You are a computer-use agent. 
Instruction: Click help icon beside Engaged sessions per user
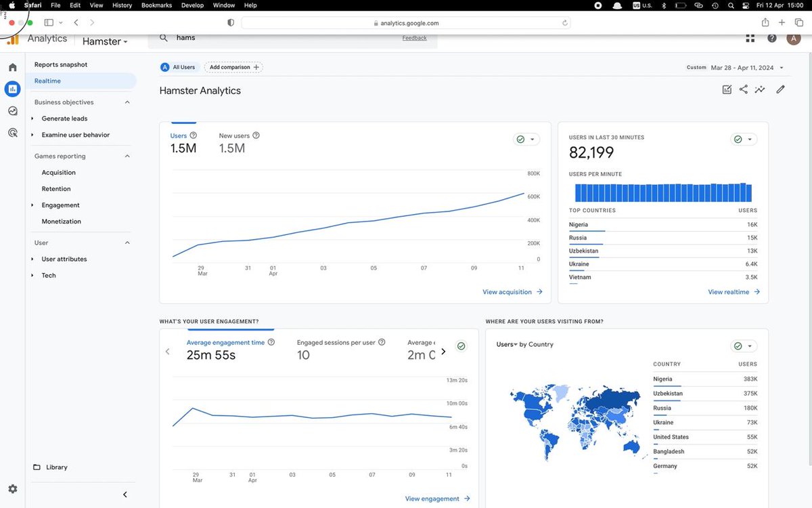coord(382,343)
